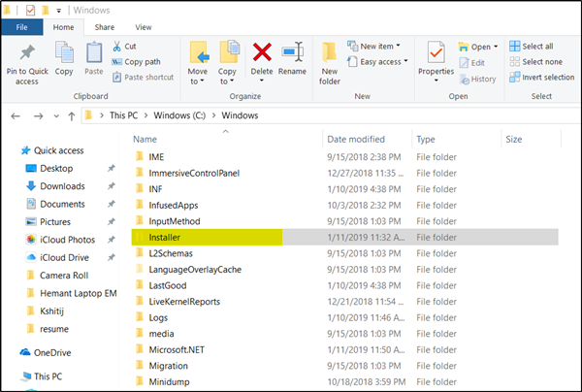This screenshot has width=582, height=392.
Task: Switch to the View ribbon tab
Action: [x=144, y=28]
